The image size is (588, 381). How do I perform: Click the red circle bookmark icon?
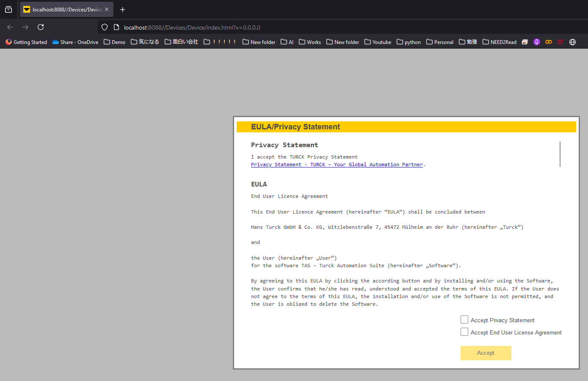pos(560,42)
